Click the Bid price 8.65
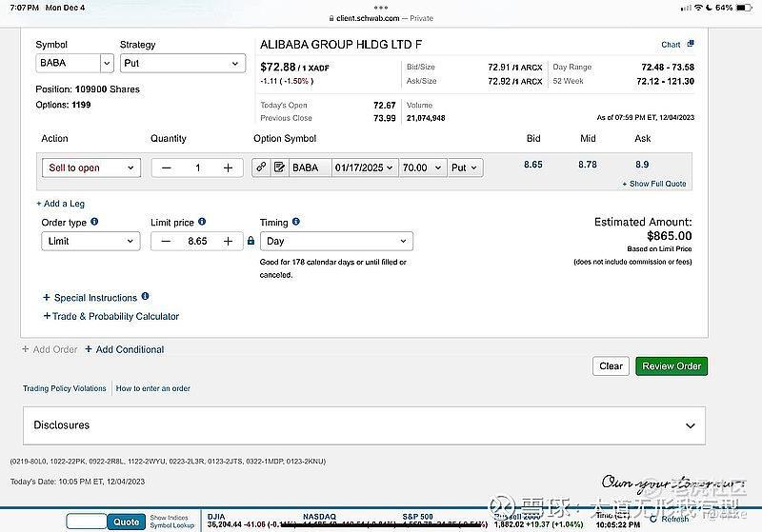 tap(533, 165)
